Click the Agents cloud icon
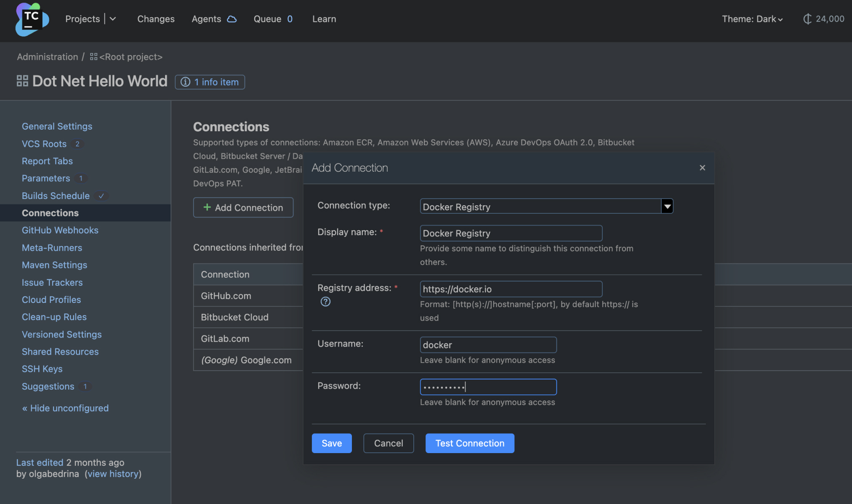Viewport: 852px width, 504px height. click(x=232, y=19)
